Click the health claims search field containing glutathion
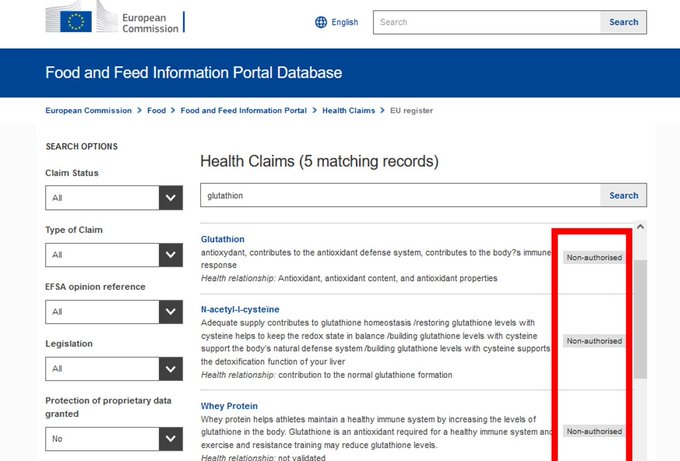 [x=400, y=196]
